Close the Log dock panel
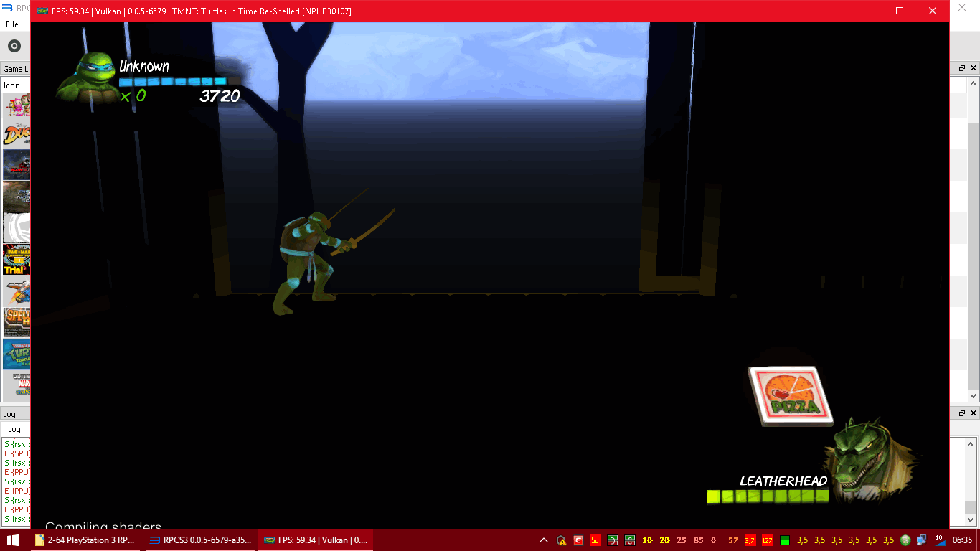This screenshot has height=551, width=980. (x=974, y=413)
